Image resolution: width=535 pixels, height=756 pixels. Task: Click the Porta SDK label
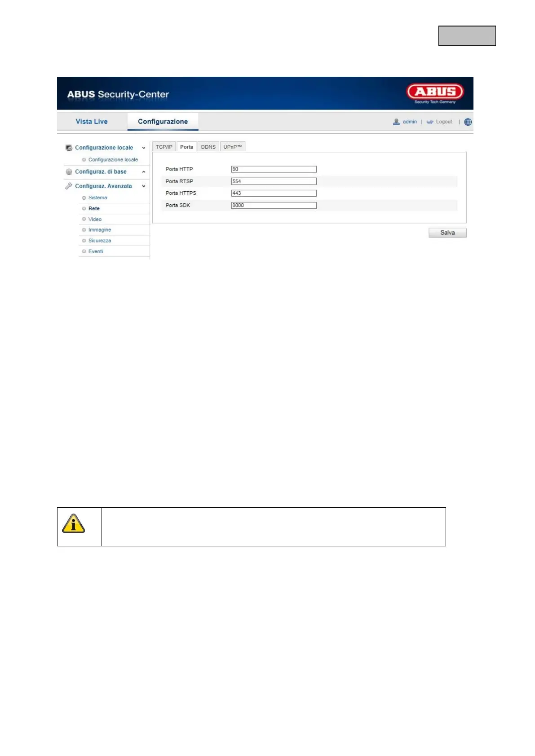tap(178, 205)
